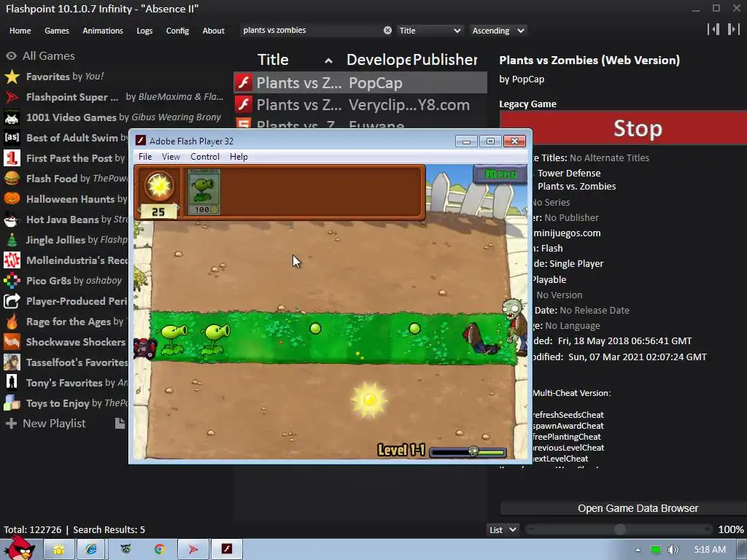Open Toys to Enjoy playlist icon

click(x=12, y=403)
